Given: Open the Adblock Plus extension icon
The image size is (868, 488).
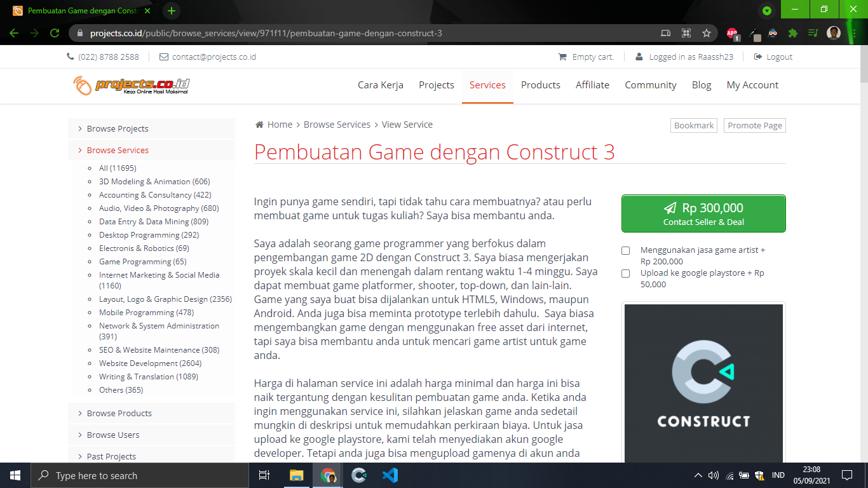Looking at the screenshot, I should click(732, 33).
